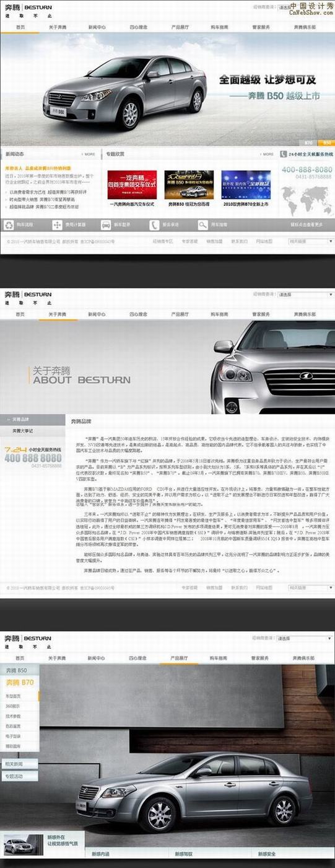This screenshot has height=868, width=335.
Task: Switch homepage banner to B70 tab
Action: (309, 143)
